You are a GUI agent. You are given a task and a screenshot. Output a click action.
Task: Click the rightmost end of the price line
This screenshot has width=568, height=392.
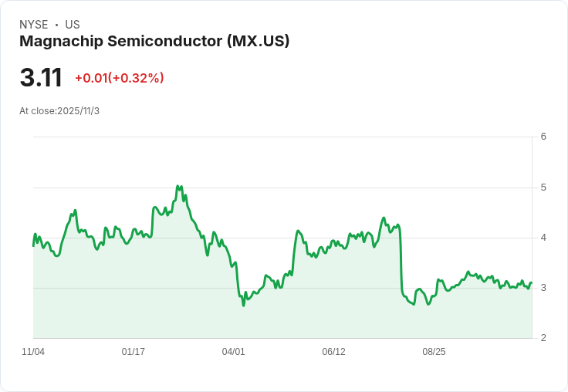point(532,283)
